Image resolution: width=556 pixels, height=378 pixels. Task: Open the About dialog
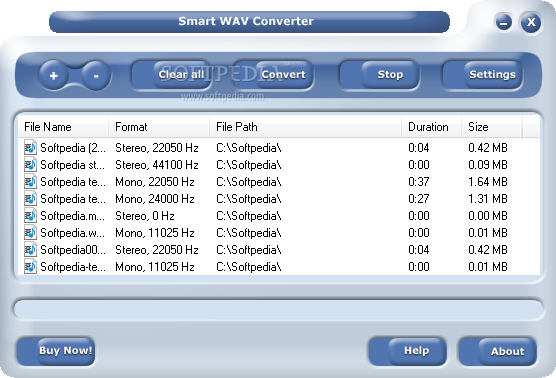[x=497, y=351]
